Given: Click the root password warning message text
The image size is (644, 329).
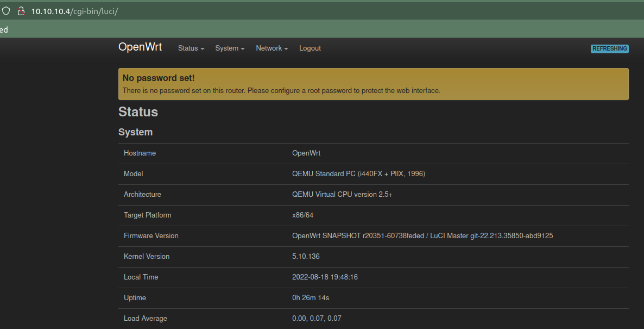Looking at the screenshot, I should 281,90.
